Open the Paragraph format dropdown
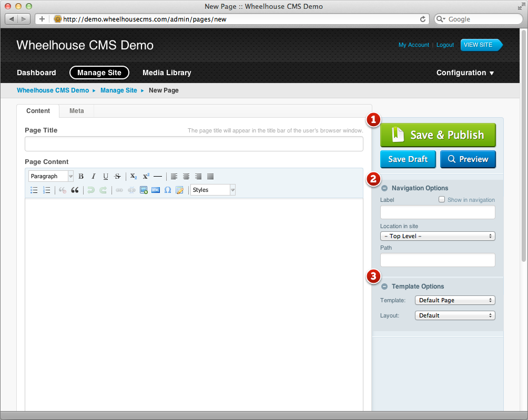Viewport: 528px width, 420px height. (x=51, y=176)
